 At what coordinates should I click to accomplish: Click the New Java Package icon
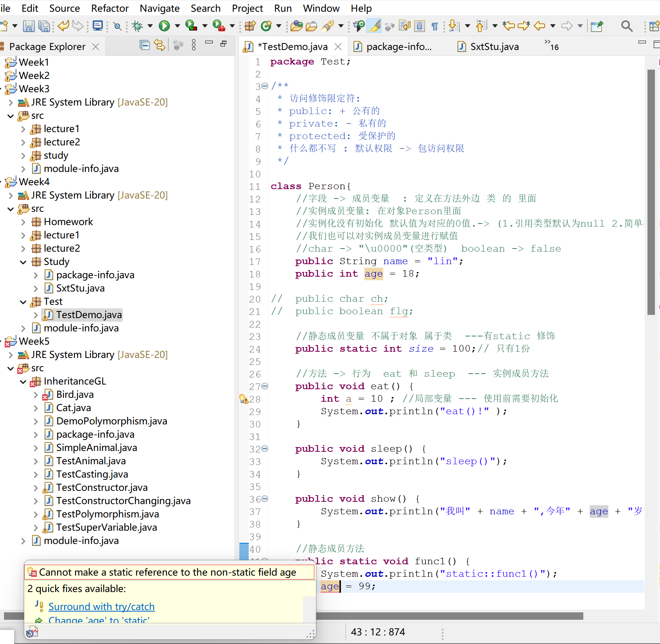click(250, 26)
